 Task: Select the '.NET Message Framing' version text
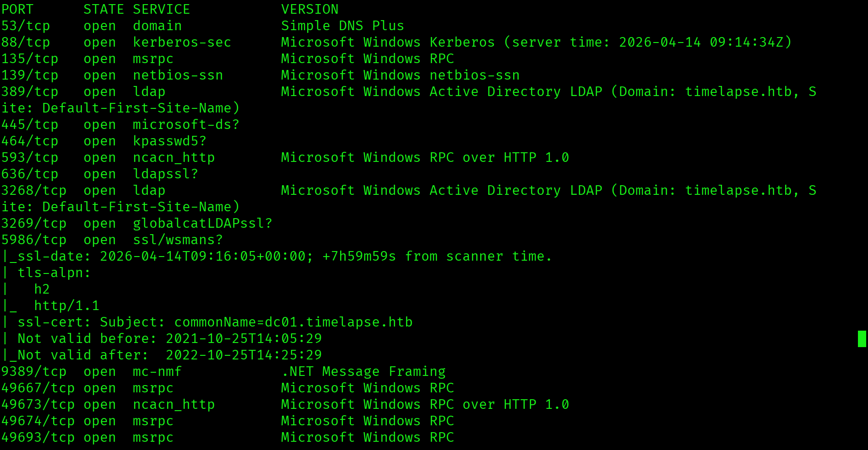coord(363,371)
